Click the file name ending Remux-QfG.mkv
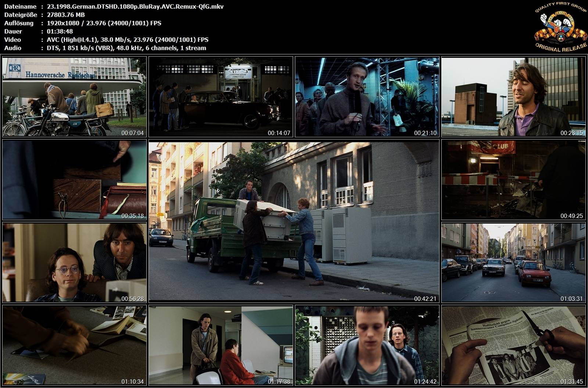The image size is (588, 388). (135, 6)
